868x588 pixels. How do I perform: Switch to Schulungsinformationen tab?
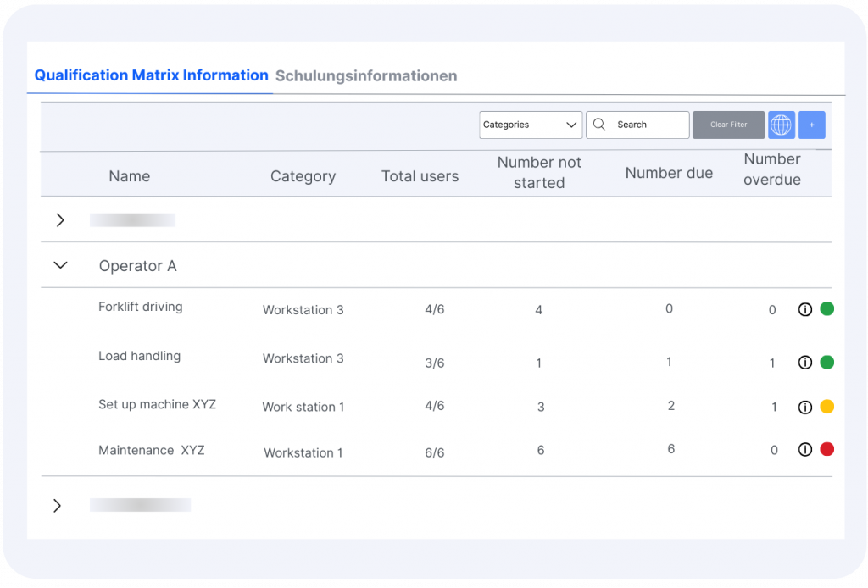point(366,76)
